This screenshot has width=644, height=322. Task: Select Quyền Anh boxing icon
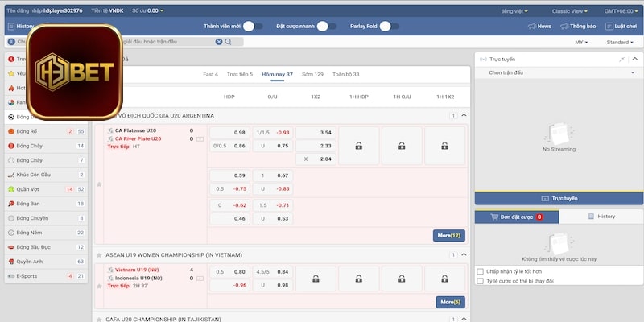(11, 262)
